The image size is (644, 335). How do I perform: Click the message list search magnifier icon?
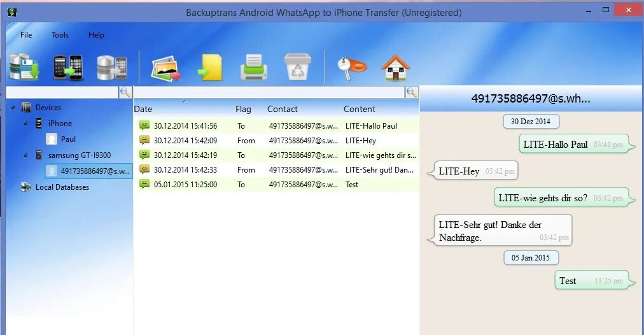pyautogui.click(x=412, y=92)
